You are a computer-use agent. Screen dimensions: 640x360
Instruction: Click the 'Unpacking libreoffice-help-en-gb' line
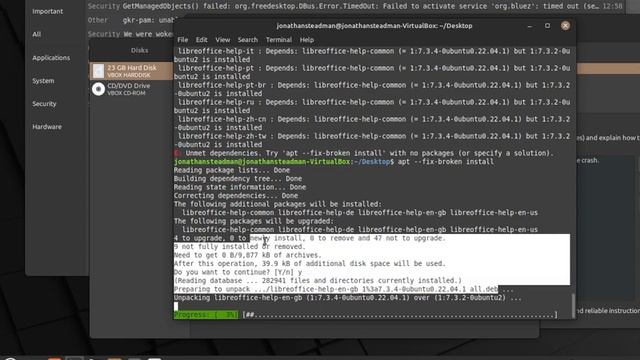coord(348,298)
